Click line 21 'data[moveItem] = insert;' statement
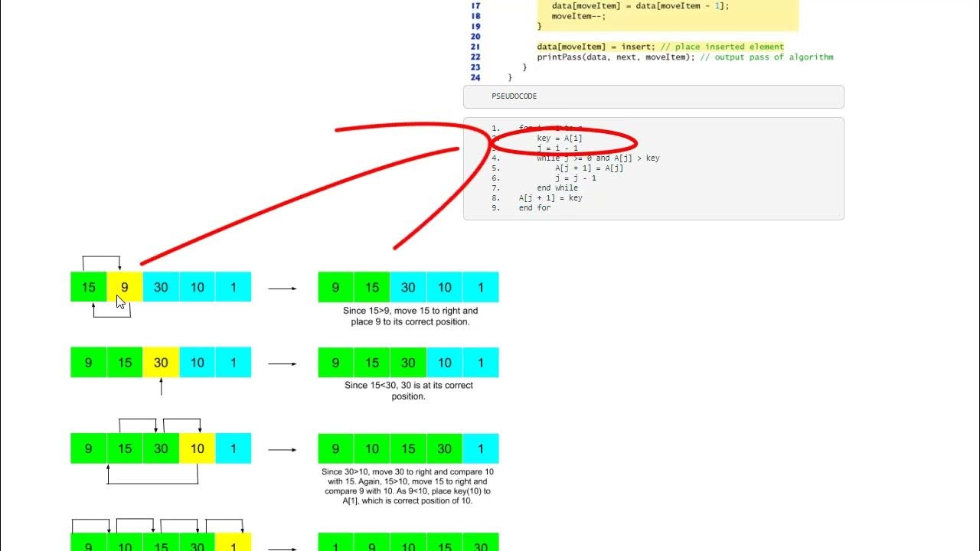The image size is (980, 551). [596, 47]
